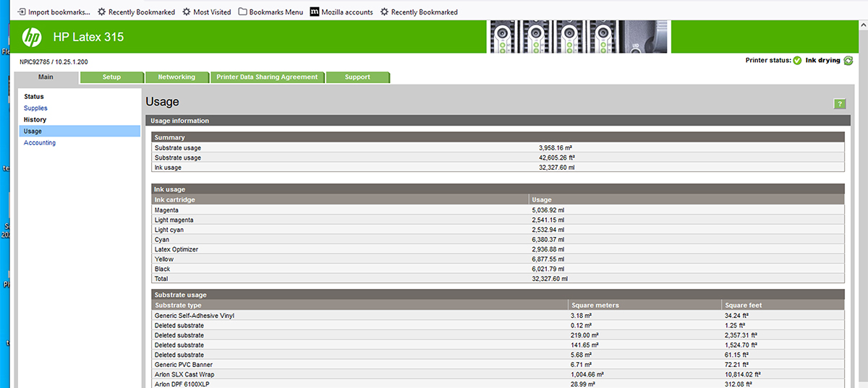Click the Import bookmarks icon
868x388 pixels.
click(21, 12)
